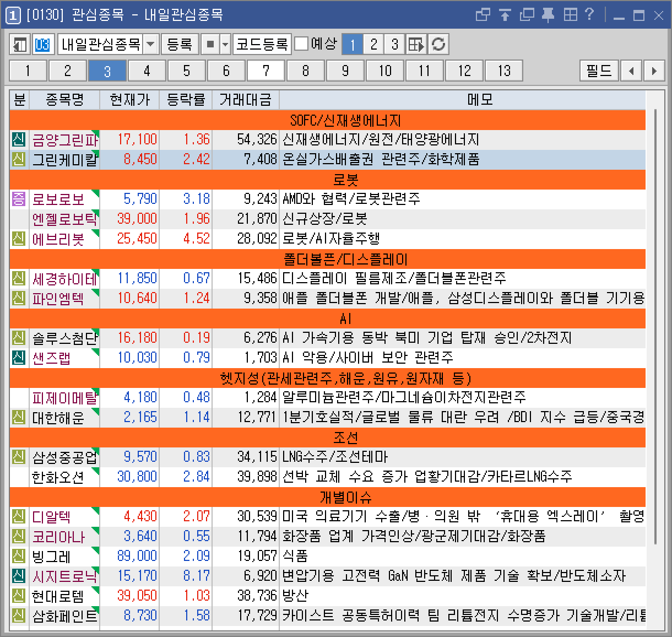Click the 필드 button
Viewport: 672px width, 637px height.
[599, 71]
